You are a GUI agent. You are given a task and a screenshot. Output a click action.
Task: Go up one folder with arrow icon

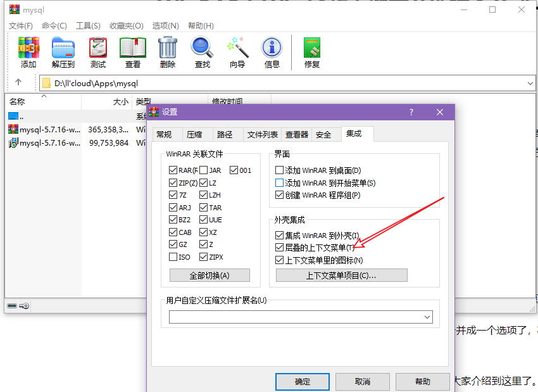[x=18, y=82]
